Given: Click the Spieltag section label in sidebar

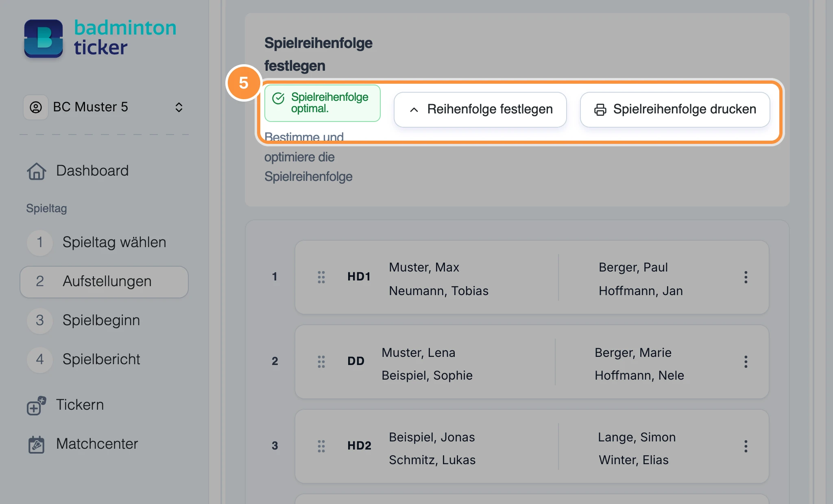Looking at the screenshot, I should click(46, 209).
